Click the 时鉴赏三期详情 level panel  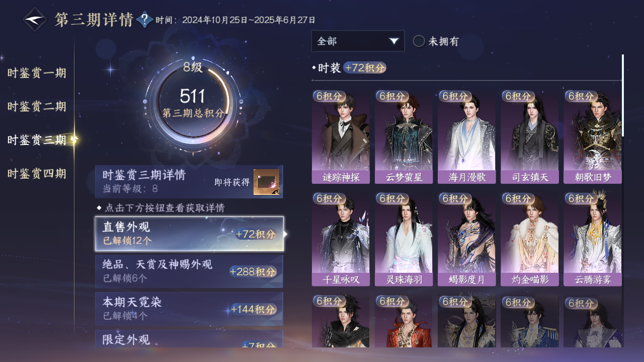click(x=189, y=182)
